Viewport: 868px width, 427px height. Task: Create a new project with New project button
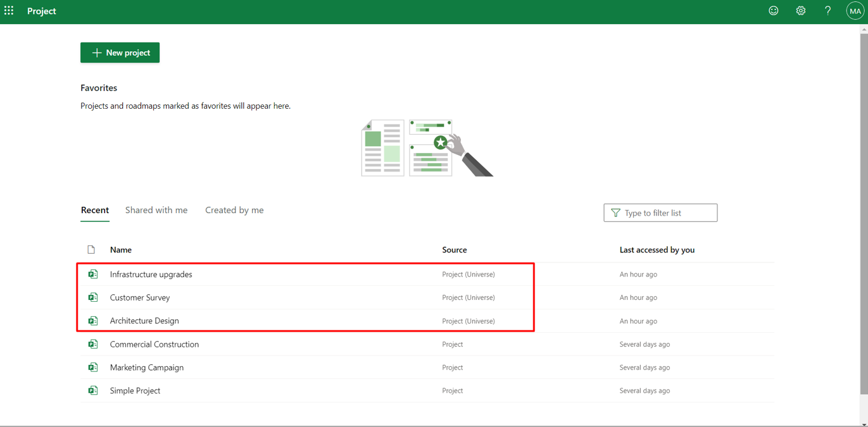120,53
